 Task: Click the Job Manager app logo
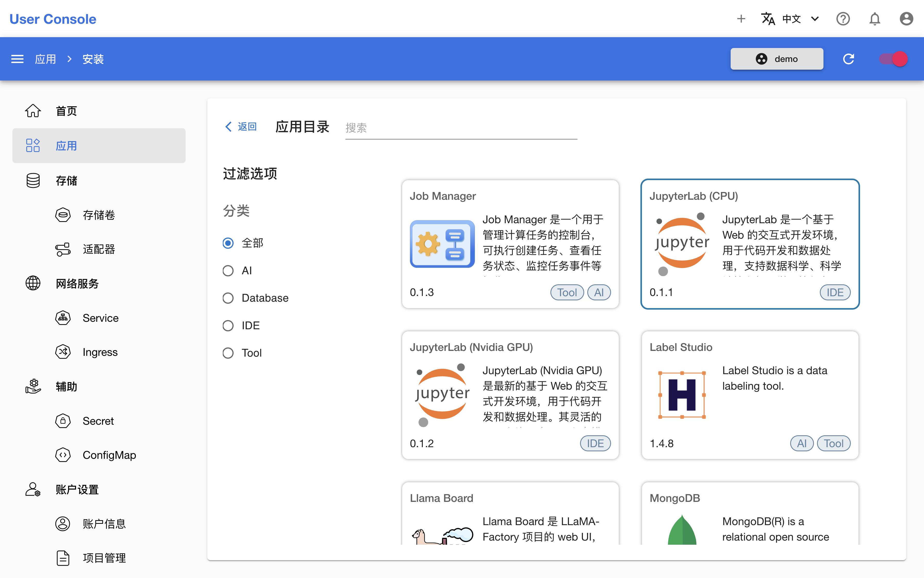coord(442,244)
